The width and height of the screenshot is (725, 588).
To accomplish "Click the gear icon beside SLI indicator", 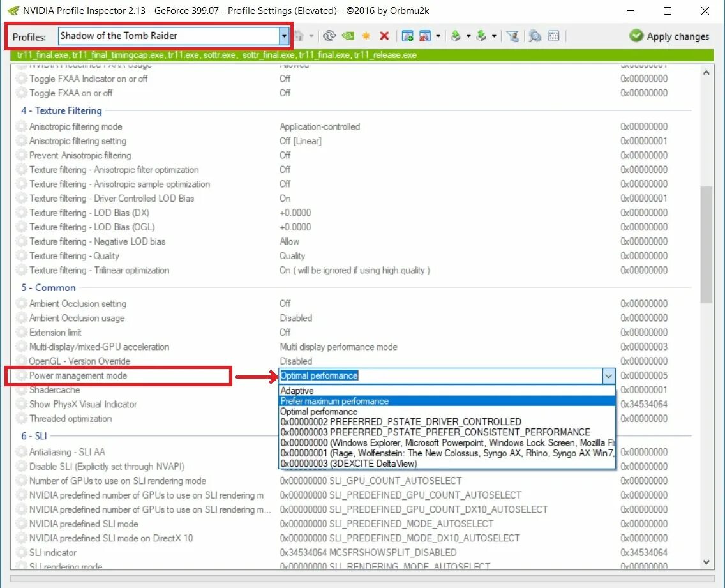I will (21, 552).
